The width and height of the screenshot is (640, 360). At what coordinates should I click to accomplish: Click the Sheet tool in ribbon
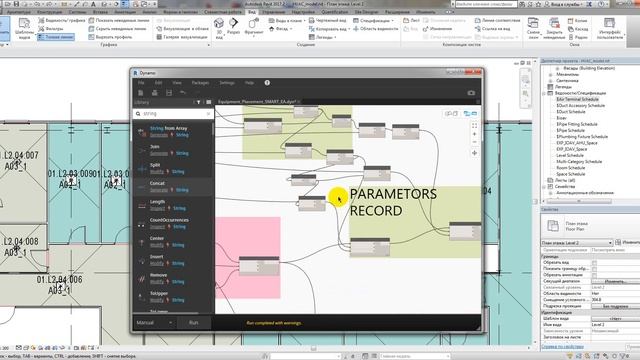[411, 20]
